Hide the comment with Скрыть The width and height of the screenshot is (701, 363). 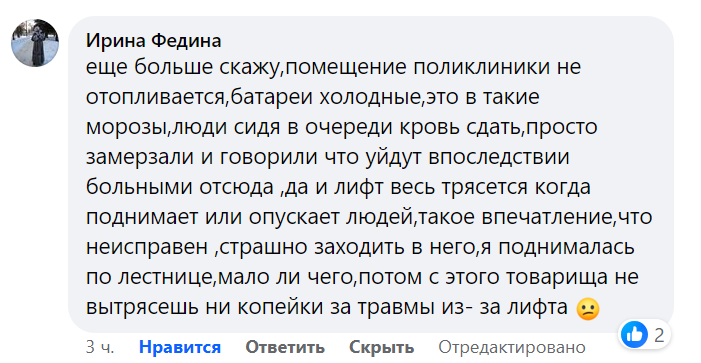(x=381, y=347)
